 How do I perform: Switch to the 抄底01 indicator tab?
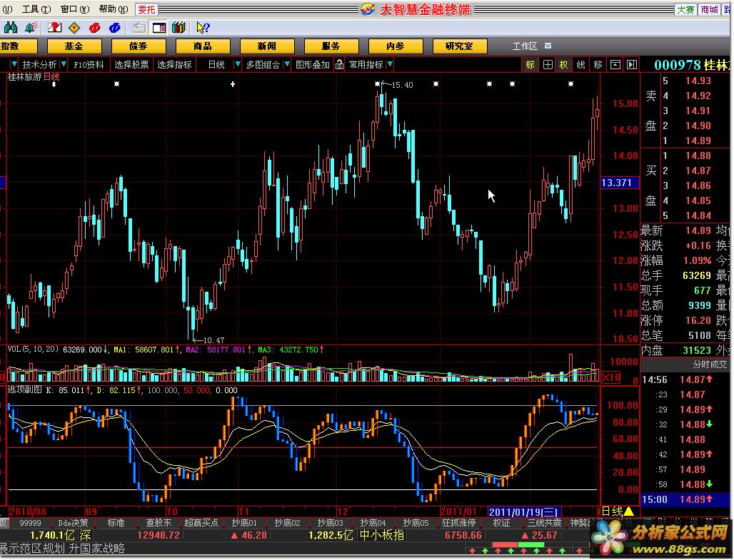click(244, 523)
